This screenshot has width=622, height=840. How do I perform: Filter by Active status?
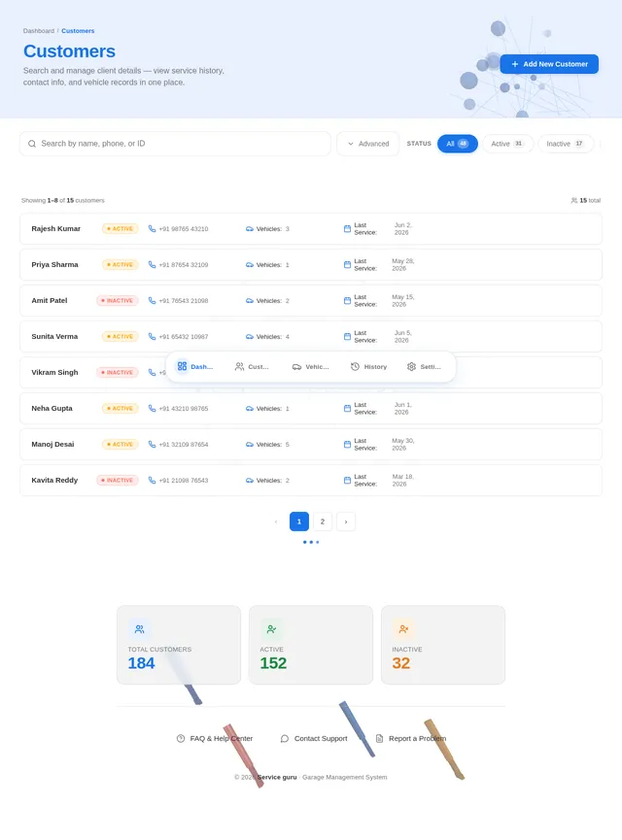(x=506, y=144)
